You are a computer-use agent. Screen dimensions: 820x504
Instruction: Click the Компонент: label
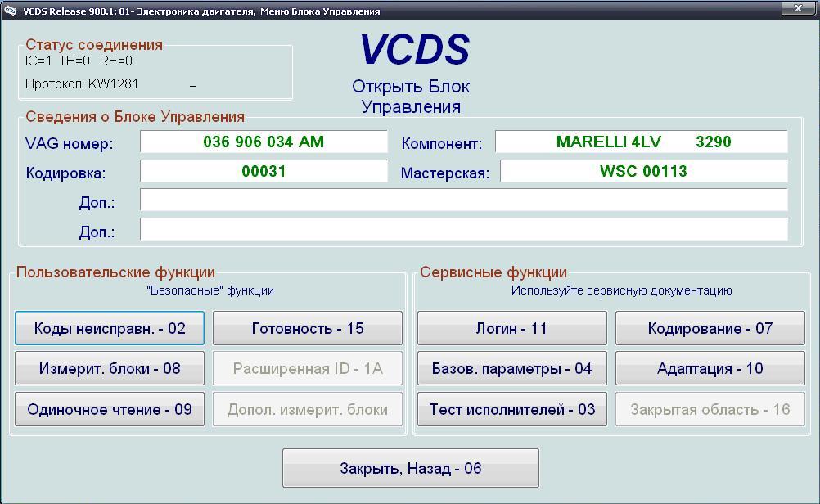pos(442,144)
